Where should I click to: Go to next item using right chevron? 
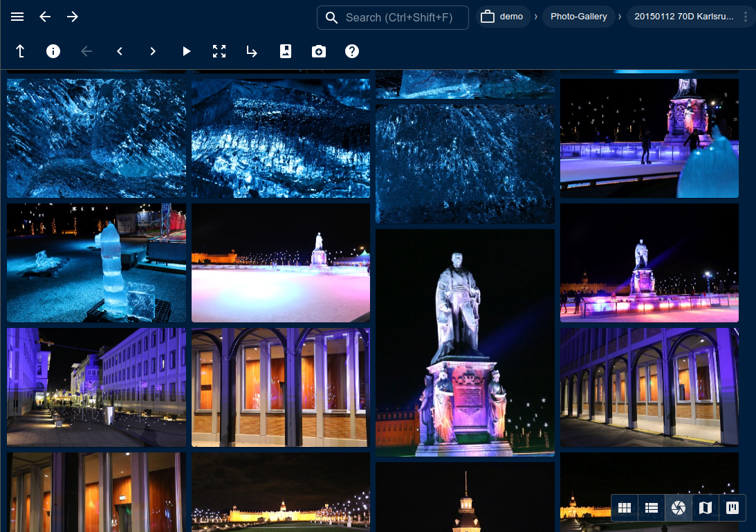click(153, 51)
